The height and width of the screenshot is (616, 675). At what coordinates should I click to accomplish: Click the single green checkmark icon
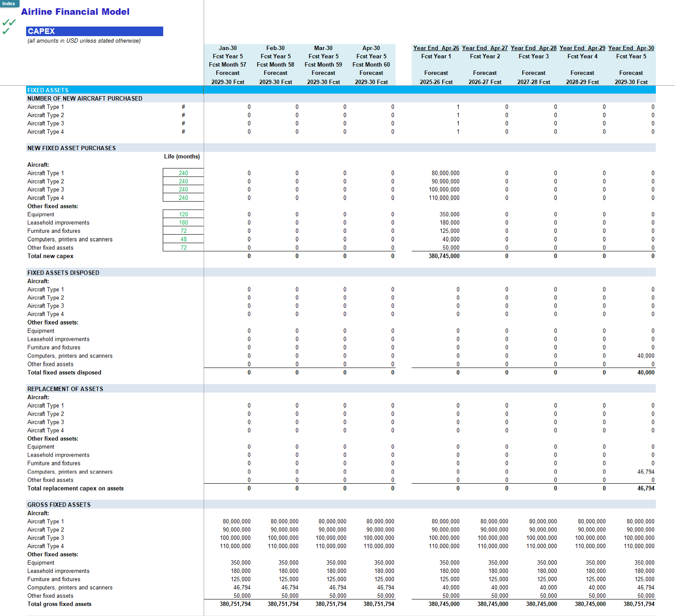click(6, 31)
